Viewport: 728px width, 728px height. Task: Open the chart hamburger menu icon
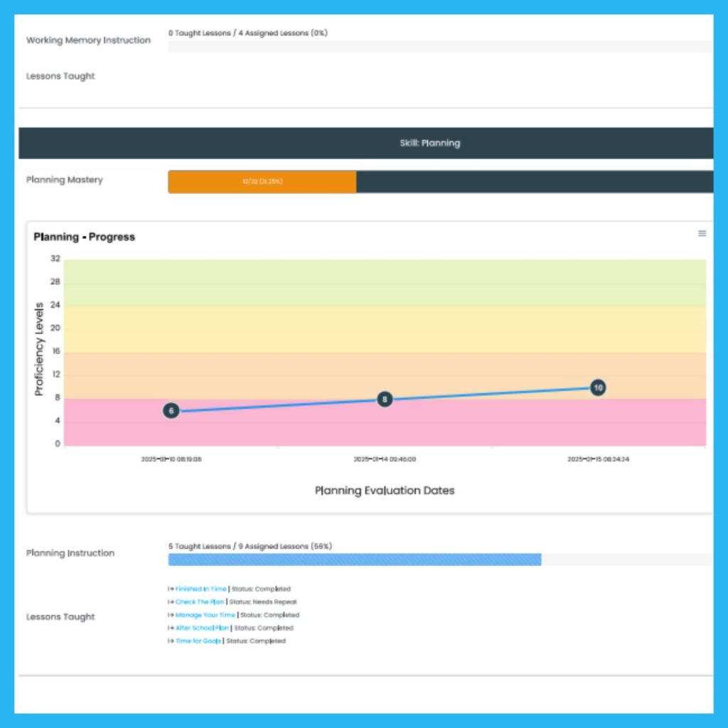pyautogui.click(x=702, y=233)
